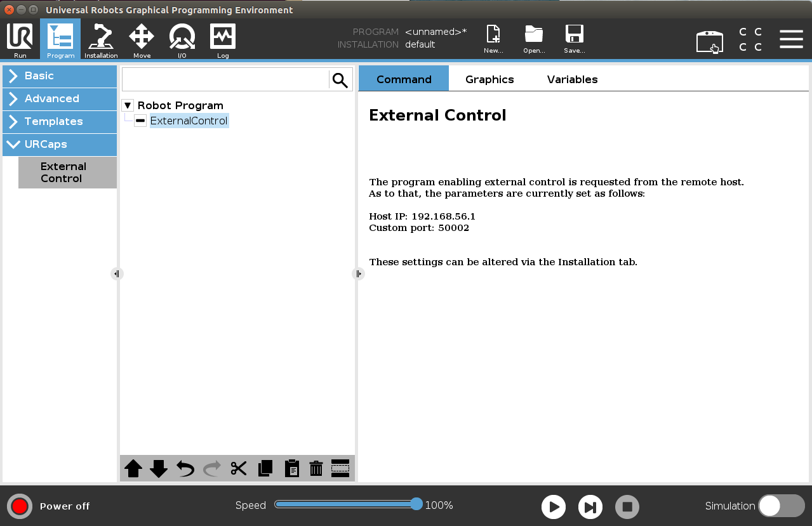Collapse the URCaps sidebar section

(x=59, y=144)
